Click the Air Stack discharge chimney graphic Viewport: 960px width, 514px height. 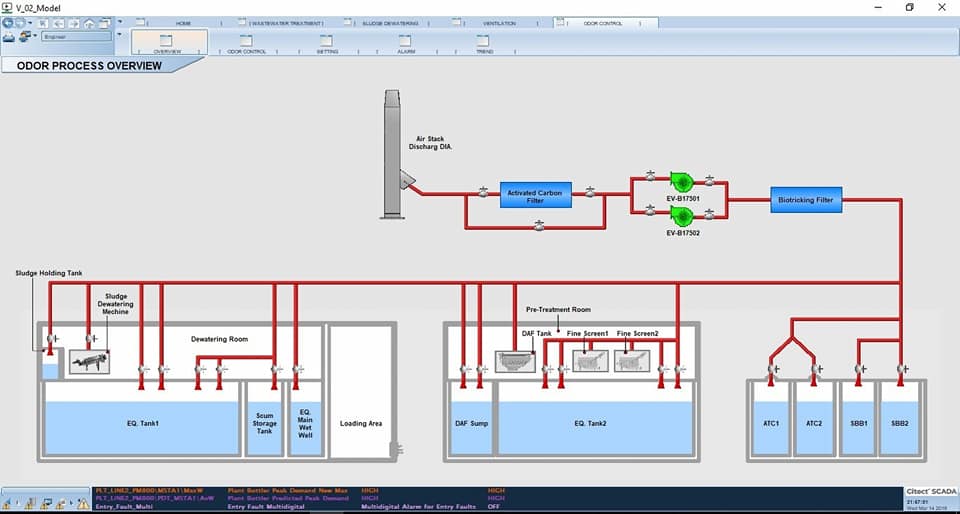(x=391, y=154)
